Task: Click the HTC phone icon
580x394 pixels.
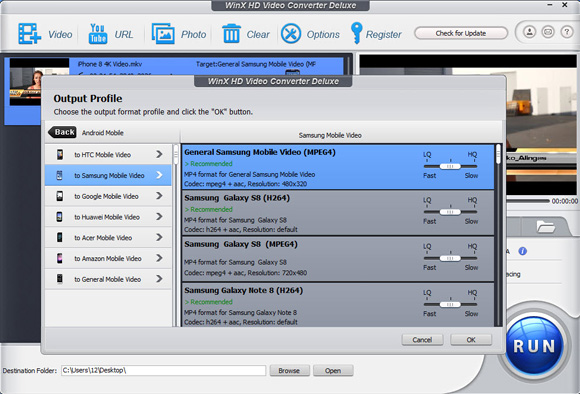Action: tap(60, 154)
